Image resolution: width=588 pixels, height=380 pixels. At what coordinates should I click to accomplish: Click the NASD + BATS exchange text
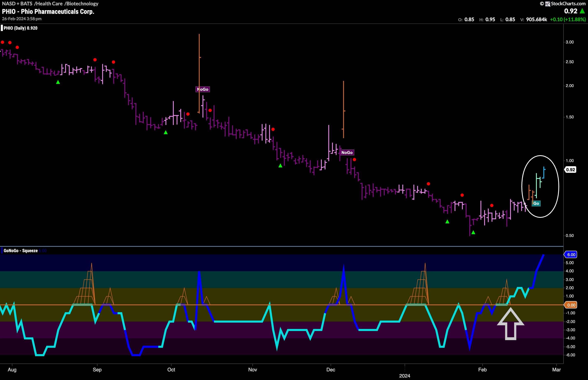[17, 3]
